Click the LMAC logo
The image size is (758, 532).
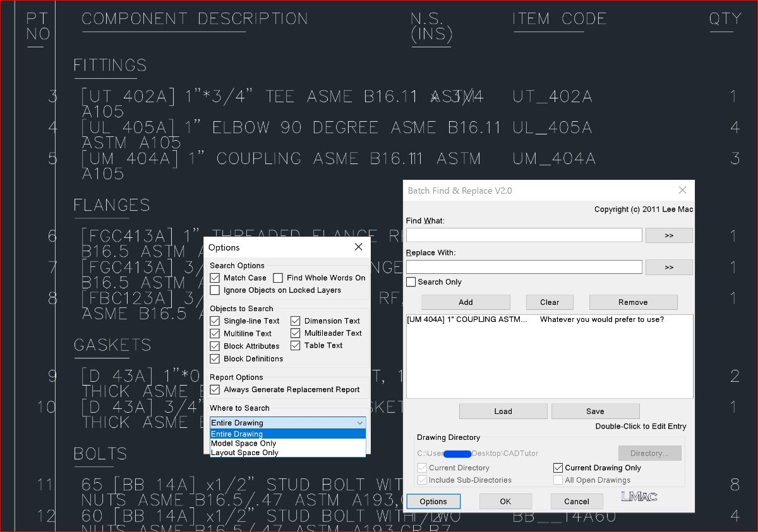pyautogui.click(x=639, y=497)
